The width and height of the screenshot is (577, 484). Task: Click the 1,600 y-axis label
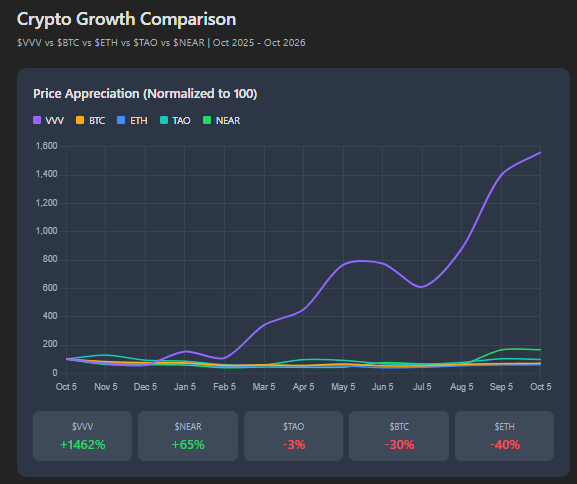(x=46, y=146)
